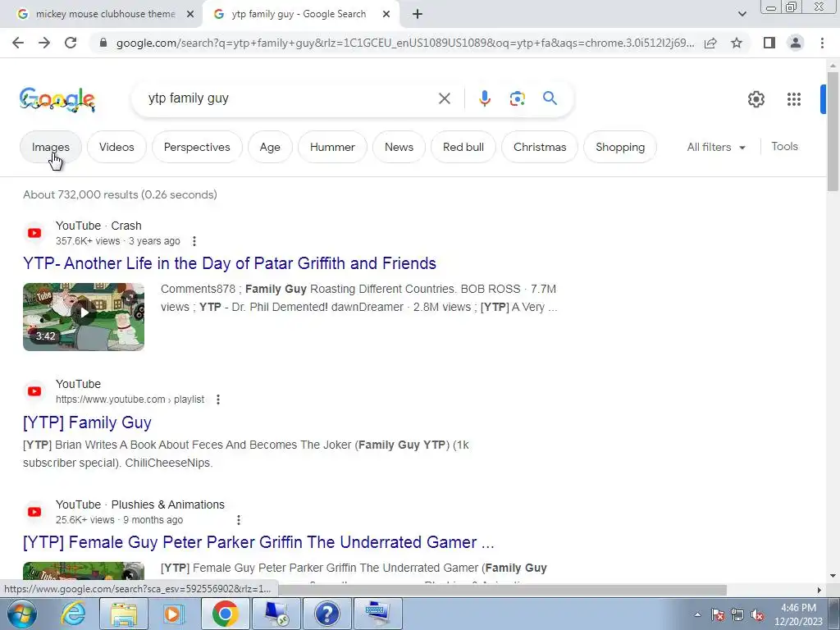The height and width of the screenshot is (630, 840).
Task: Click the horizontal page scrollbar
Action: [x=501, y=590]
